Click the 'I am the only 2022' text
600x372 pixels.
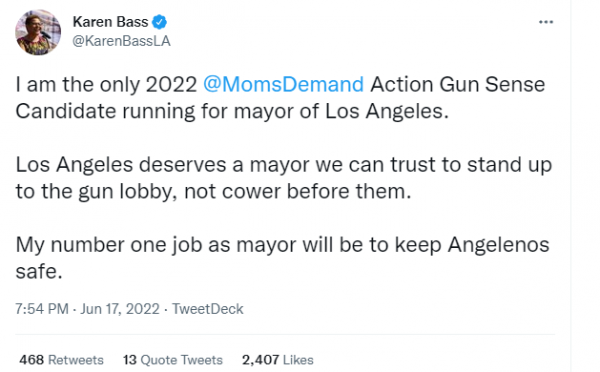click(106, 84)
